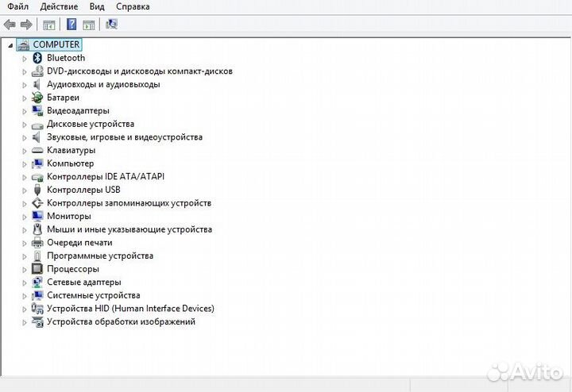572x392 pixels.
Task: Click the Back arrow toolbar icon
Action: (x=10, y=25)
